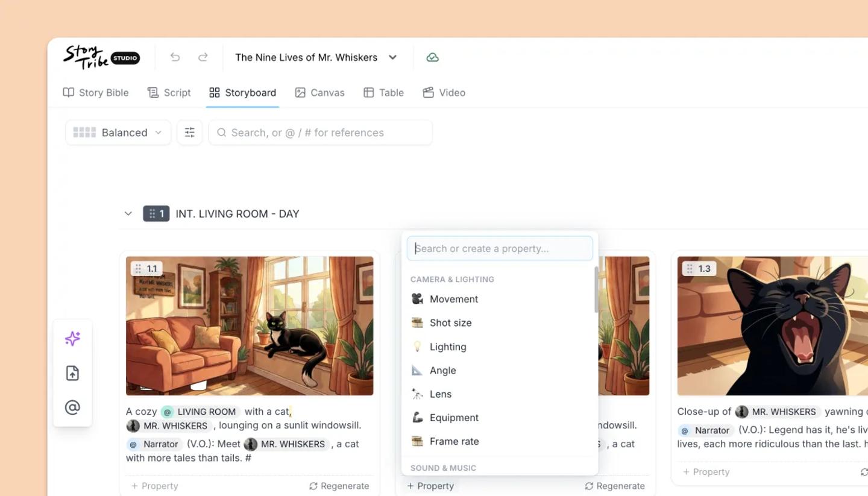Click the CAMERA & LIGHTING section header
The image size is (868, 496).
pyautogui.click(x=452, y=280)
